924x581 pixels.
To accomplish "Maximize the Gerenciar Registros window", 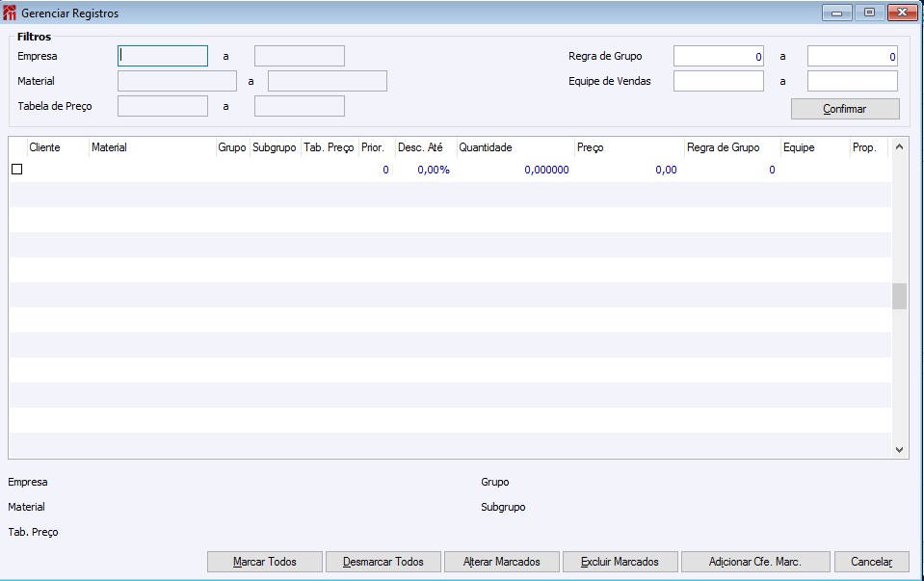I will 869,13.
